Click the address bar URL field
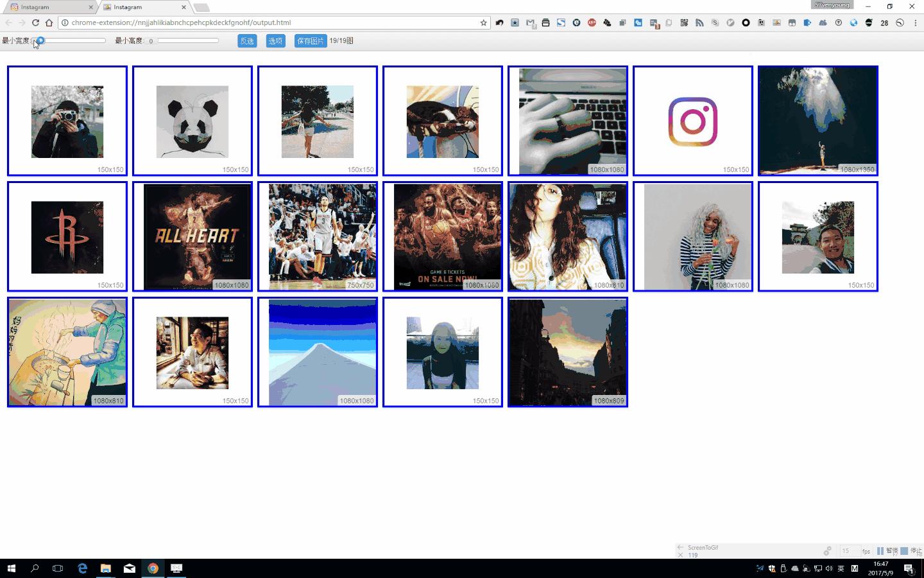This screenshot has height=578, width=924. [274, 22]
